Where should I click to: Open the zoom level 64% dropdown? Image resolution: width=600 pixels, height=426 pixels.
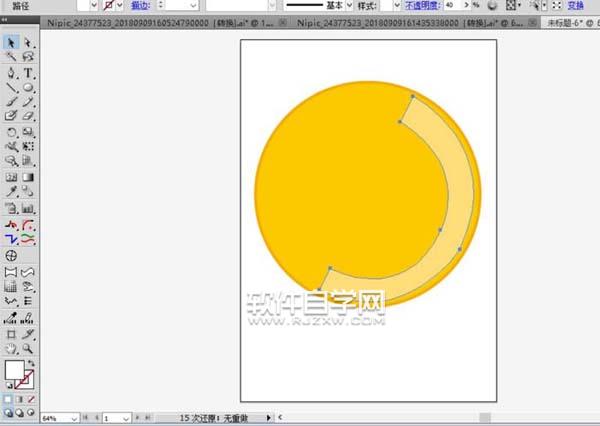[74, 418]
